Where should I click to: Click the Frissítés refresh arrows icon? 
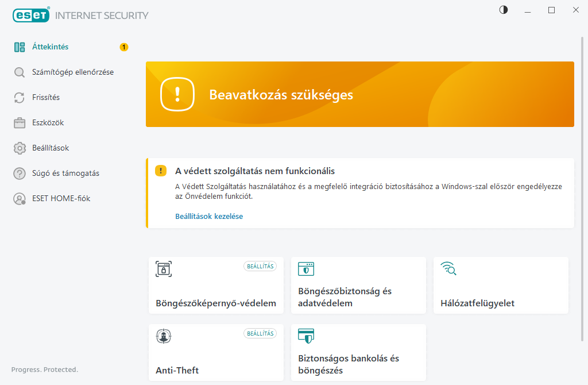click(20, 98)
